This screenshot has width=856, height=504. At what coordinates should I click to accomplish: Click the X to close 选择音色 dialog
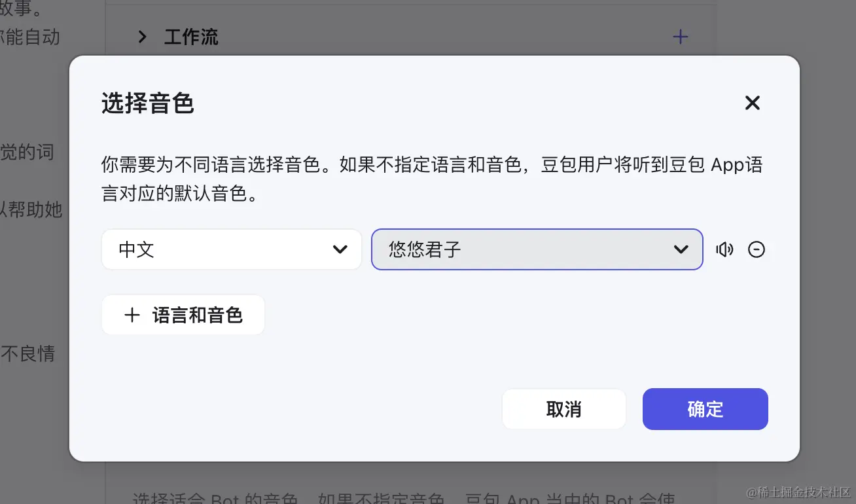[x=752, y=103]
